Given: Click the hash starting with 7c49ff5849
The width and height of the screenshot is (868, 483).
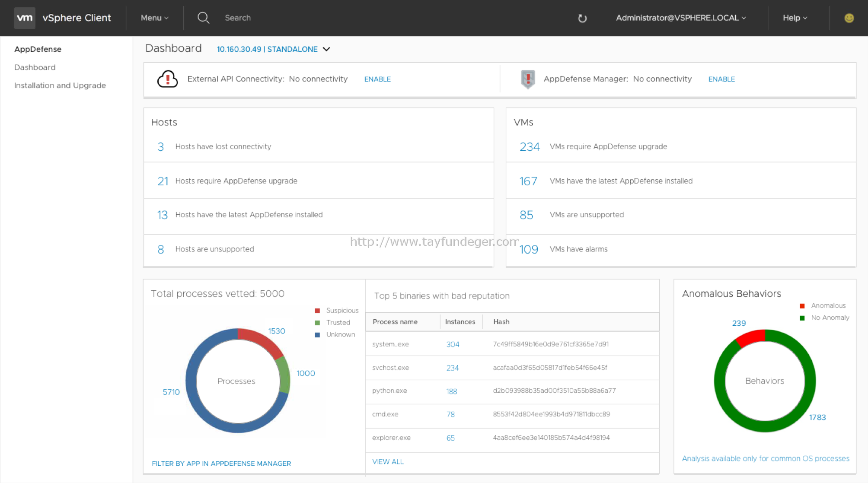Looking at the screenshot, I should 551,344.
